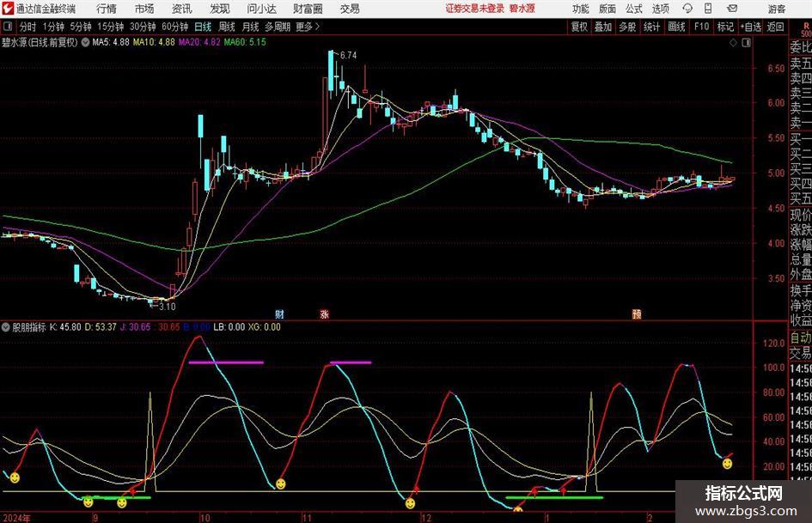Click the 2024年 time axis label
This screenshot has width=812, height=523.
point(15,518)
